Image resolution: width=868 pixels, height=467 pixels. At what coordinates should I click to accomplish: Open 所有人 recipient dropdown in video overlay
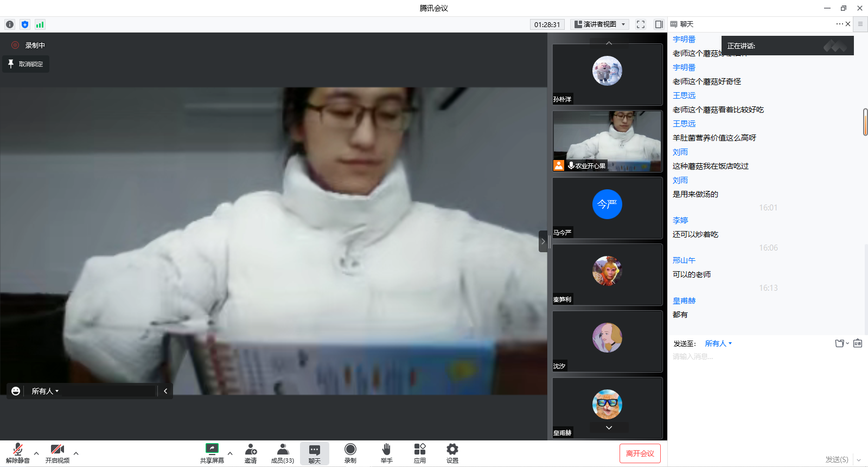tap(45, 391)
